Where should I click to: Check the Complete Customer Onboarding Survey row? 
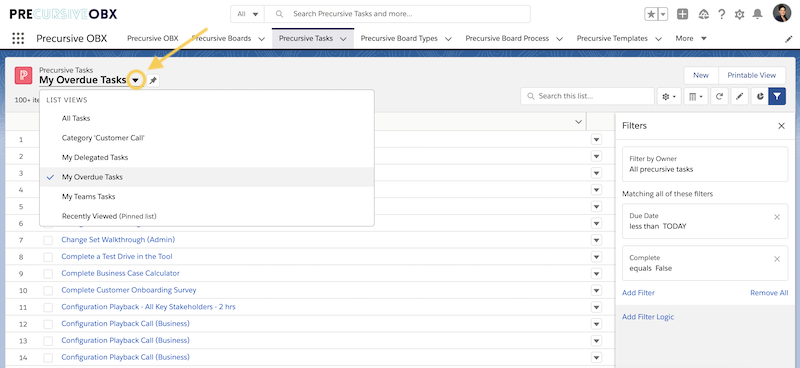48,290
